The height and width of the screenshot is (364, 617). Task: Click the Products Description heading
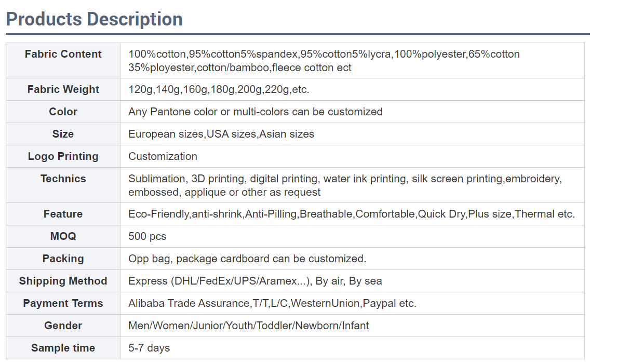(94, 19)
